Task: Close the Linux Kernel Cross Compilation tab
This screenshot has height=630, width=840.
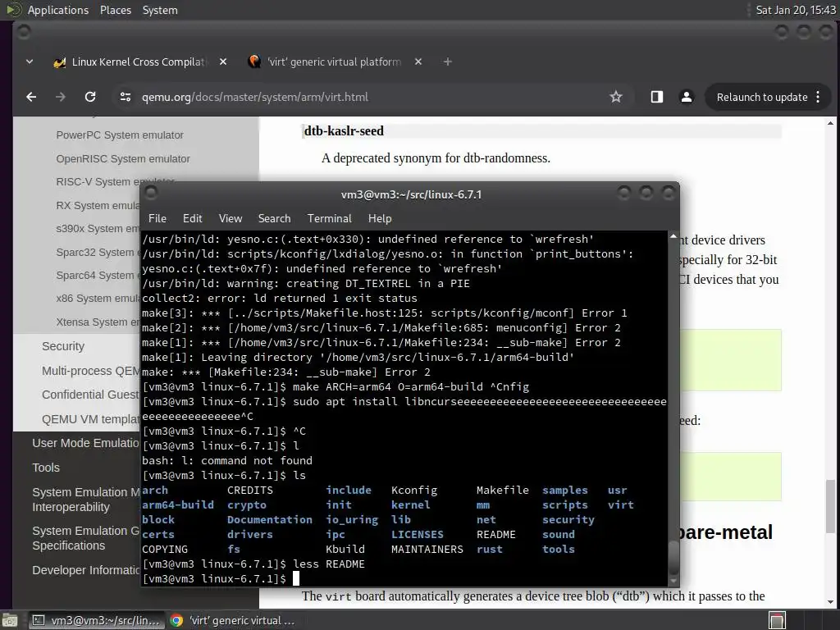Action: click(223, 62)
